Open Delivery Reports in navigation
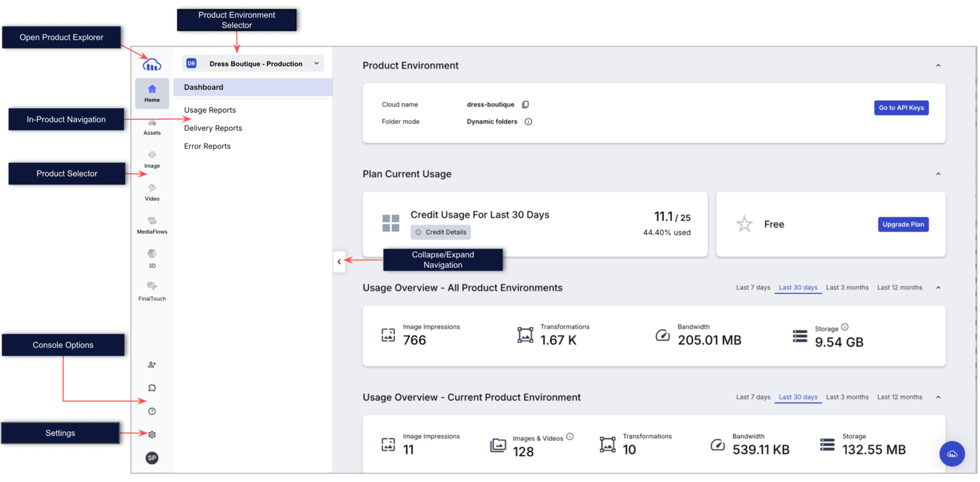Image resolution: width=980 pixels, height=482 pixels. (213, 128)
